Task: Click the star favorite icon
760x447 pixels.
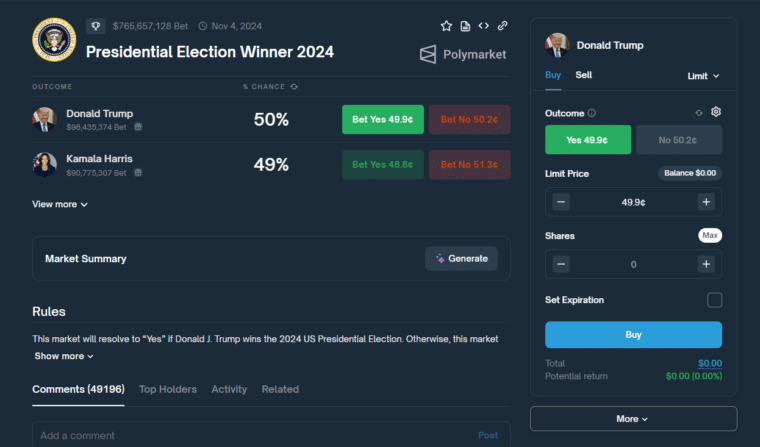Action: [x=446, y=26]
